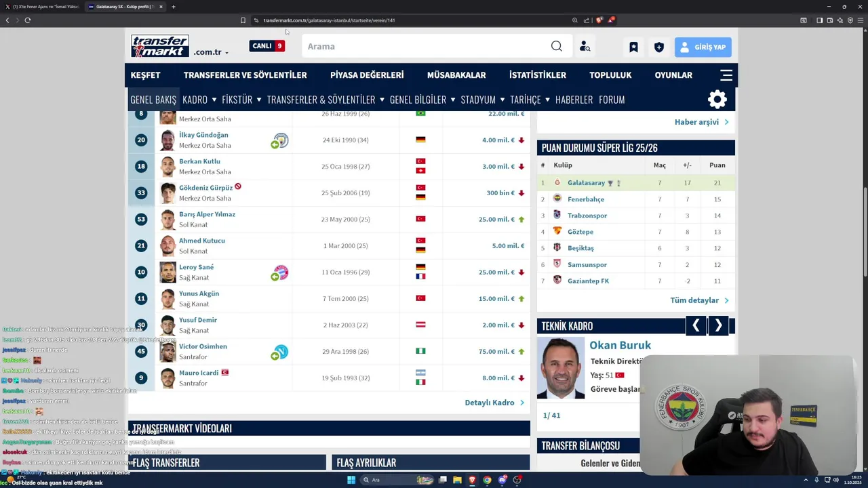Click the transfer club badge beside İlkay Gündoğan
Screen dimensions: 868x488
tap(280, 140)
